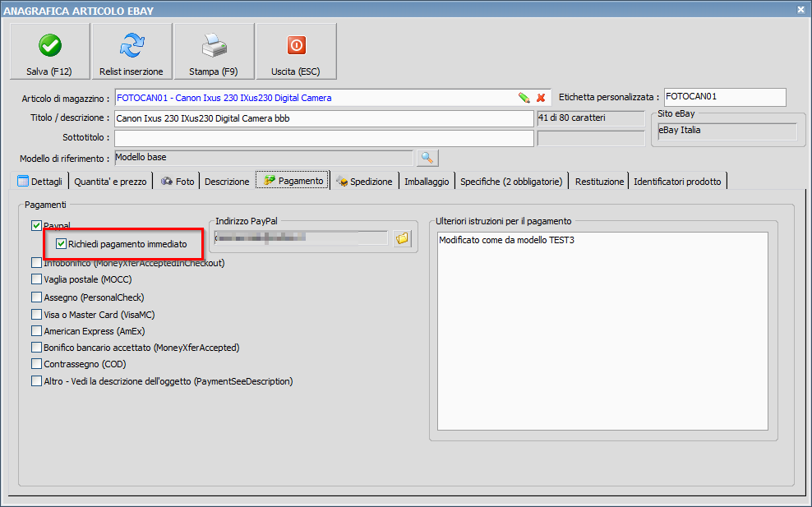Select the Pagamento tab

(x=293, y=180)
